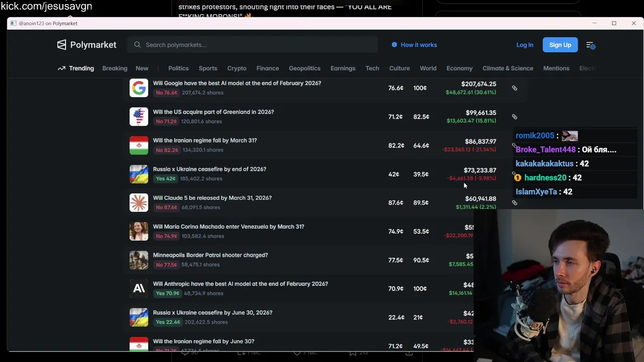644x362 pixels.
Task: Click the Iranian regime by March 31 flag icon
Action: (x=139, y=145)
